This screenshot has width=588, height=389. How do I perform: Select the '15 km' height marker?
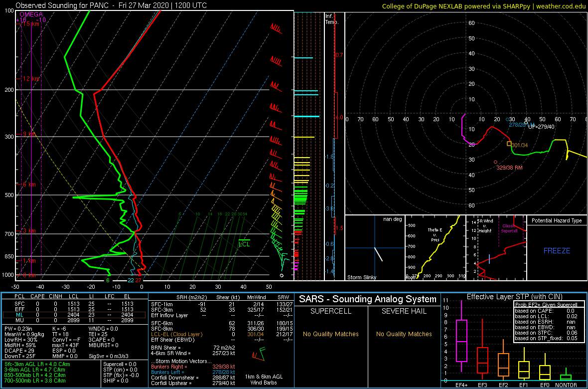pyautogui.click(x=31, y=24)
